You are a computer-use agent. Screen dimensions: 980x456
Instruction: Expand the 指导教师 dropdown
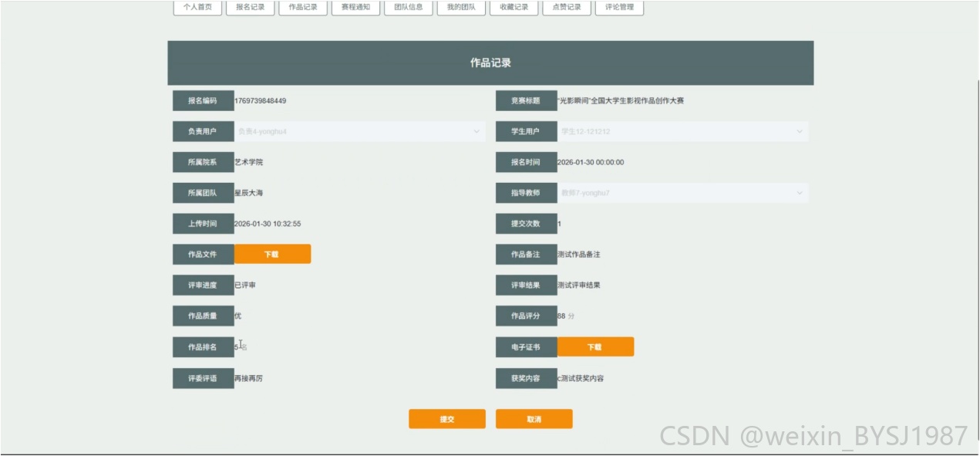coord(683,193)
